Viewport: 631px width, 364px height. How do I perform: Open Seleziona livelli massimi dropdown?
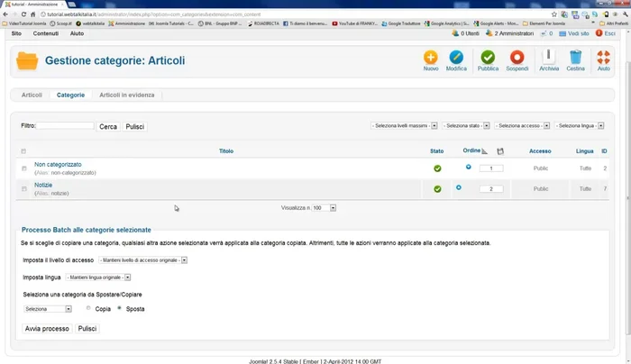click(404, 126)
